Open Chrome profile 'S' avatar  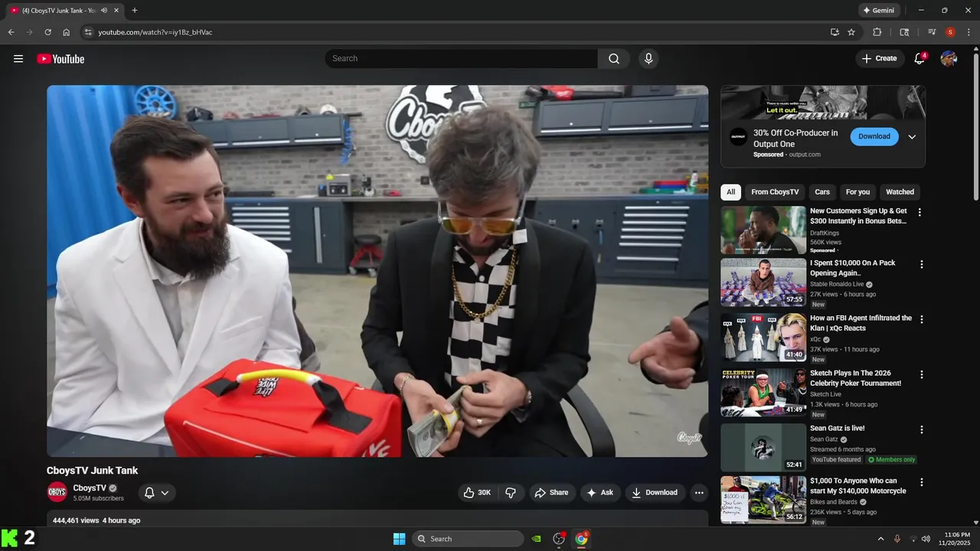pos(950,32)
